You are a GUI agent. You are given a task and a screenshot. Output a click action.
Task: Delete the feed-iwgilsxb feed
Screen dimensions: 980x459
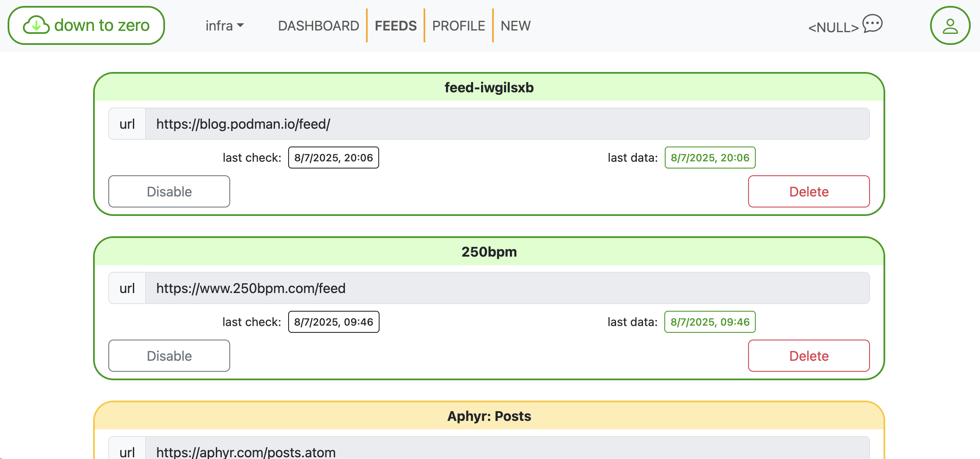(809, 191)
